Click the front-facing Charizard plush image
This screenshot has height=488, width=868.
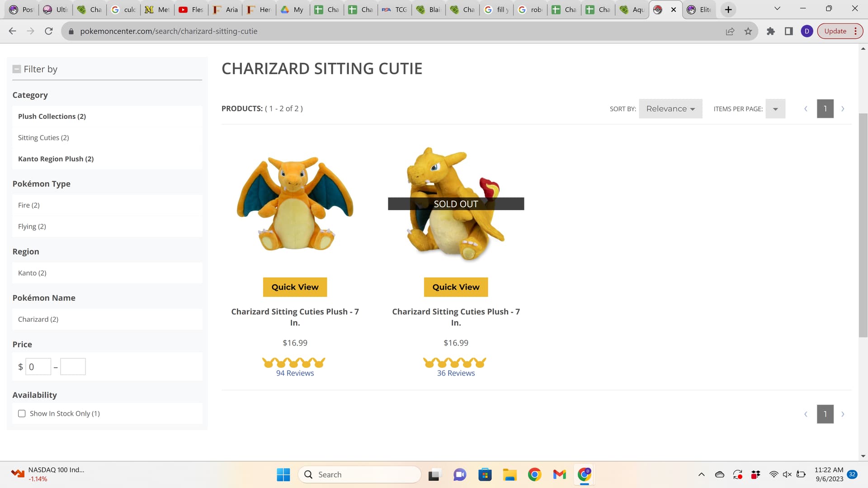click(x=295, y=203)
